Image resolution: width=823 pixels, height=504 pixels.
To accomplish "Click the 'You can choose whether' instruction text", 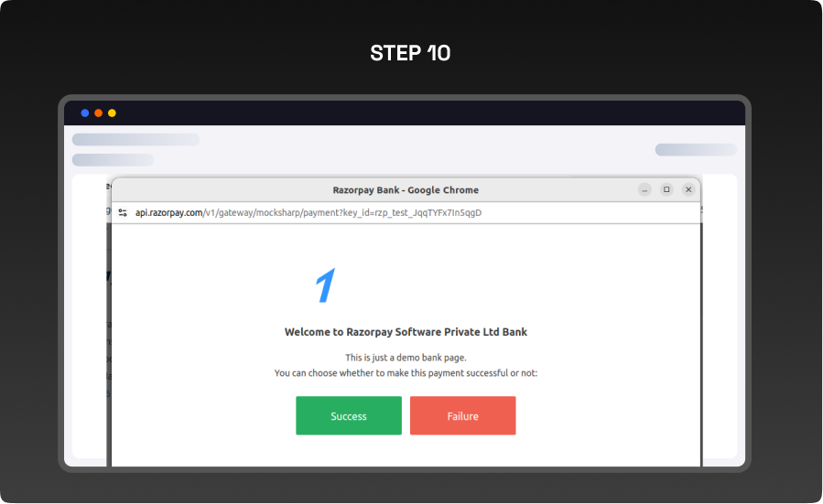I will [406, 373].
